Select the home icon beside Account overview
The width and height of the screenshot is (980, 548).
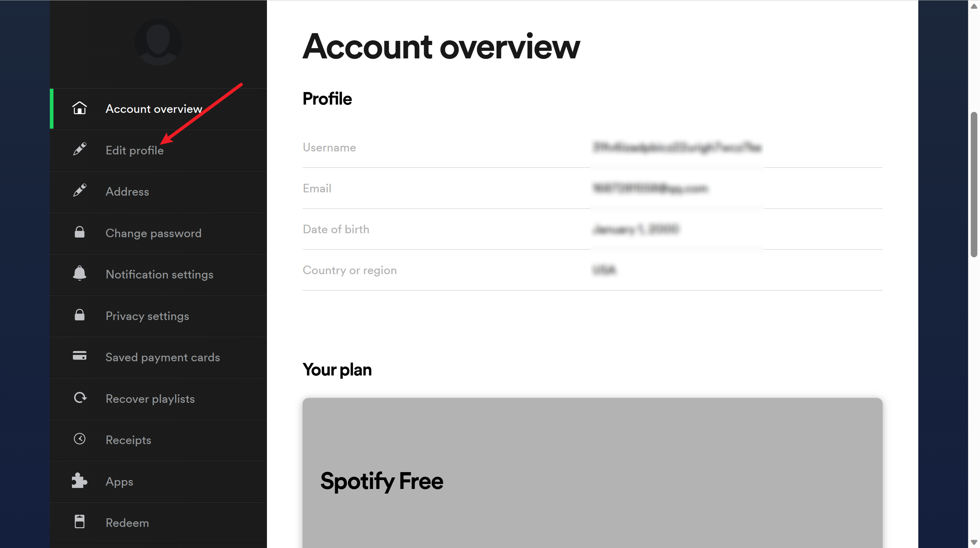(x=80, y=109)
